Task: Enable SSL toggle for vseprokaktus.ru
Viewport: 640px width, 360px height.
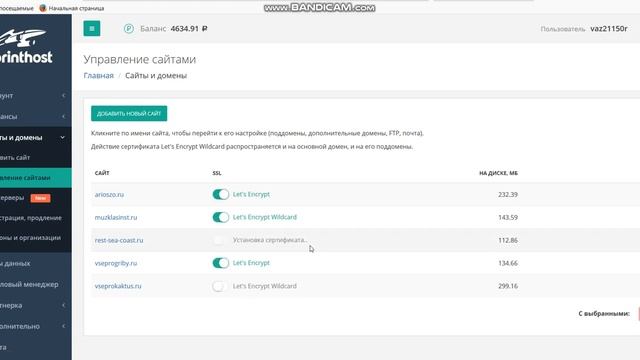Action: tap(220, 286)
